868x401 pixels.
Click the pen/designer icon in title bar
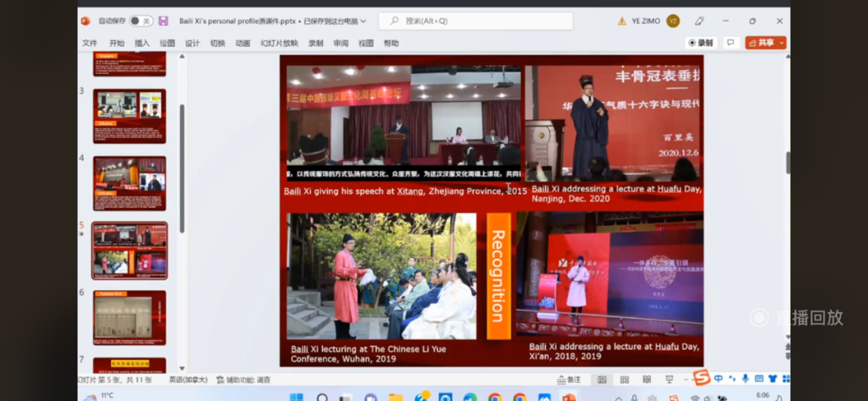[x=700, y=21]
